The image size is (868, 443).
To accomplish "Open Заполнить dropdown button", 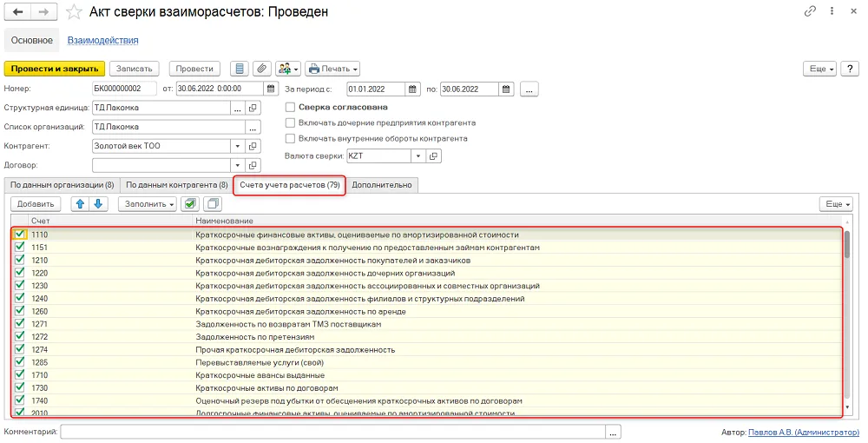I will point(148,204).
